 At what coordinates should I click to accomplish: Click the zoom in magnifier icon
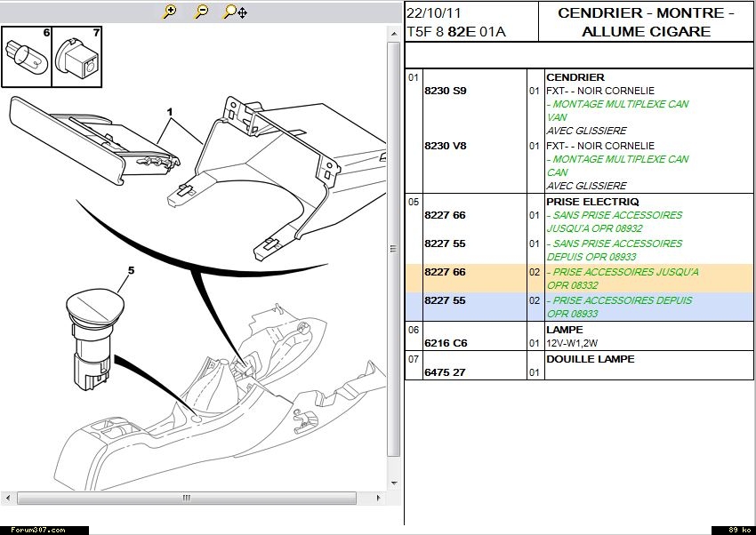tap(170, 12)
